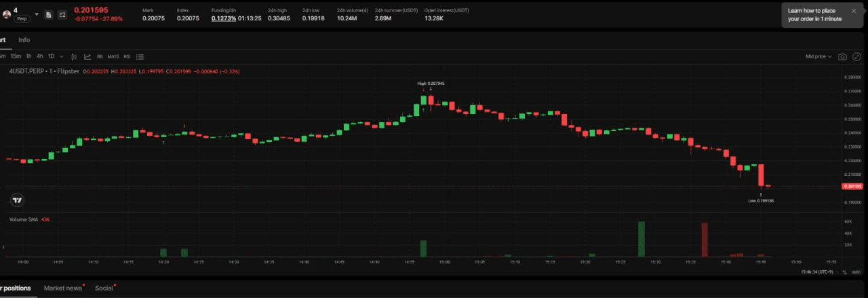Open the indicators list icon
The image size is (868, 298).
[140, 56]
